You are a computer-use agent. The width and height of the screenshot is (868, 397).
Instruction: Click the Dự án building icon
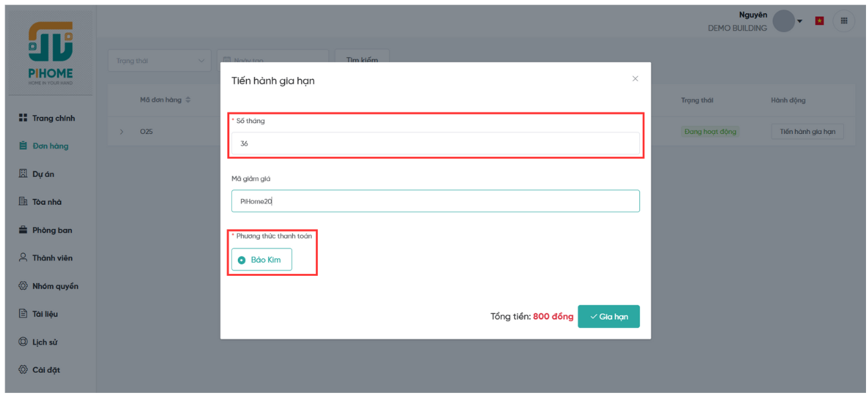23,174
